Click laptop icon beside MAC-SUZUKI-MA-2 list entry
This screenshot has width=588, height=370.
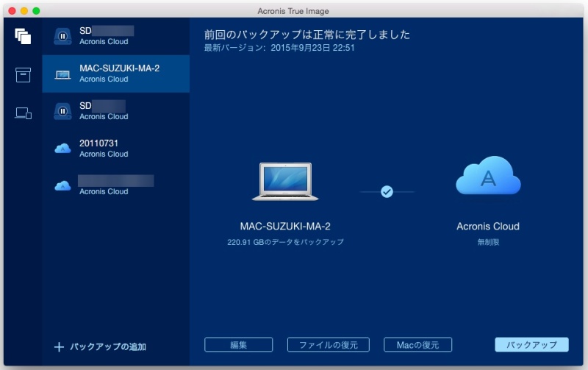pos(62,75)
